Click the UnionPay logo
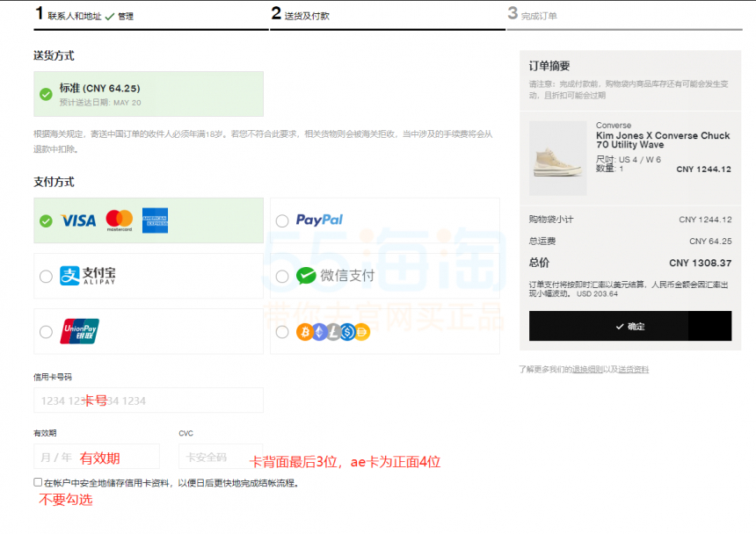The width and height of the screenshot is (756, 534). coord(79,331)
